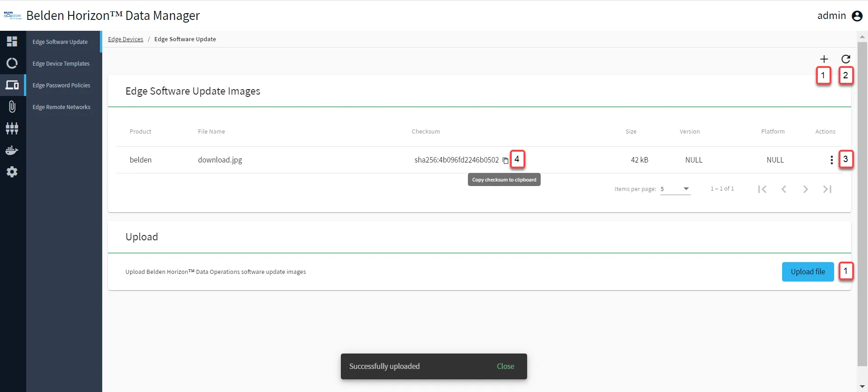
Task: Click the Belden Horizon logo
Action: (13, 16)
